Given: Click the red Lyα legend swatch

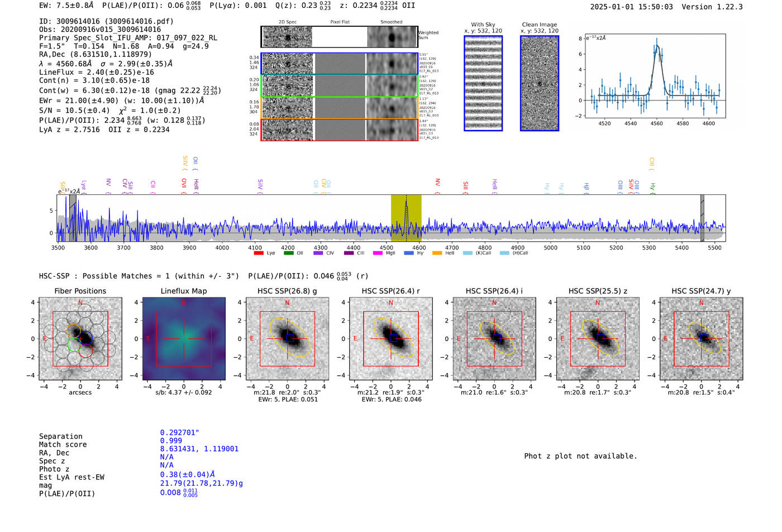Looking at the screenshot, I should point(259,253).
